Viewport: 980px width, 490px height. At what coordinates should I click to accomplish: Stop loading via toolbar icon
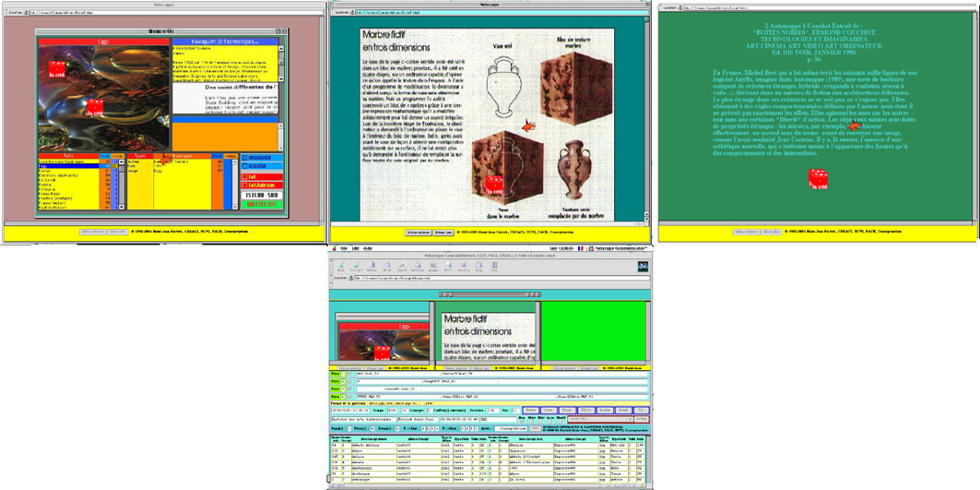tap(494, 267)
